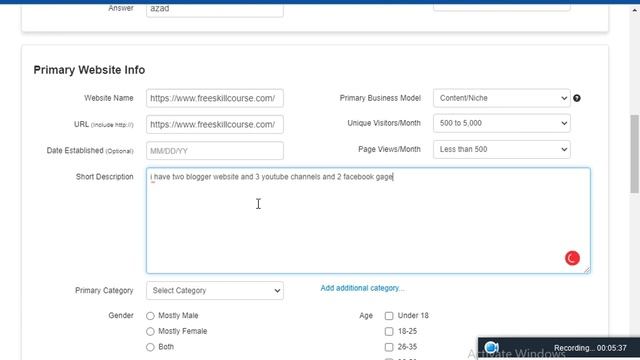Click the Add additional category link
The image size is (640, 360).
pos(362,288)
